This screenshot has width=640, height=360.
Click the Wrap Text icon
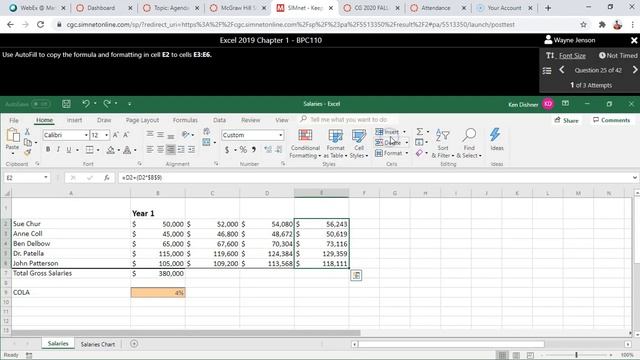(207, 131)
